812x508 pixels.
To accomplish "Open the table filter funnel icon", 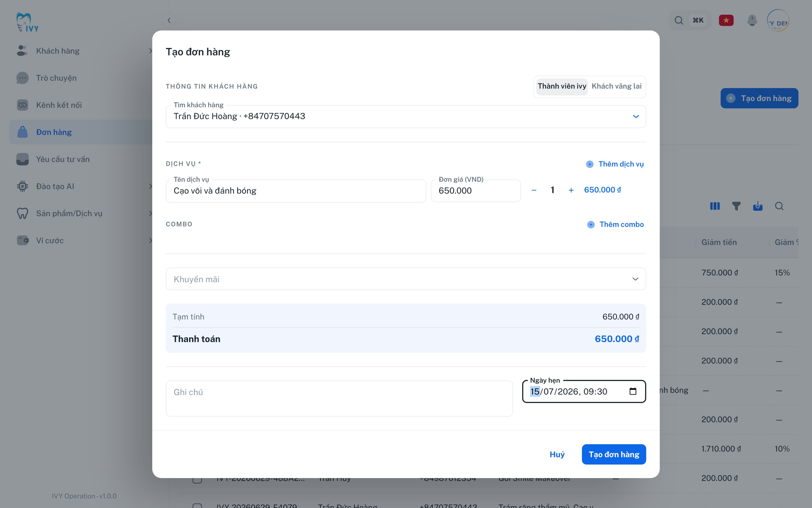I will pos(736,206).
